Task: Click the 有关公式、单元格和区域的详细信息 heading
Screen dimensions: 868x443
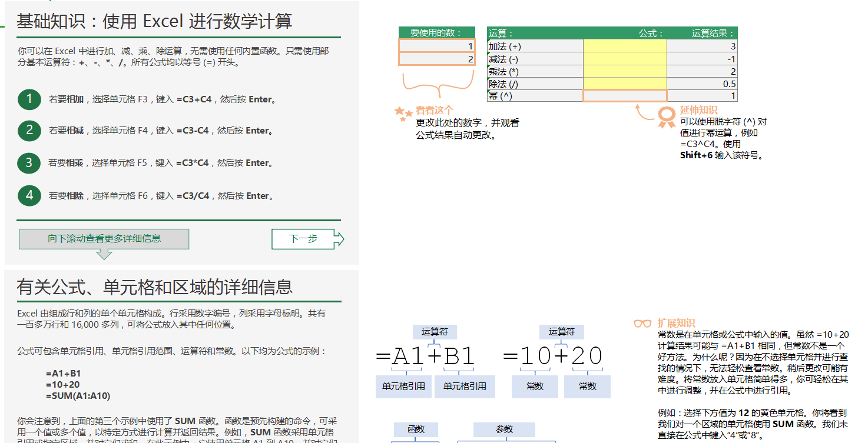Action: tap(154, 287)
